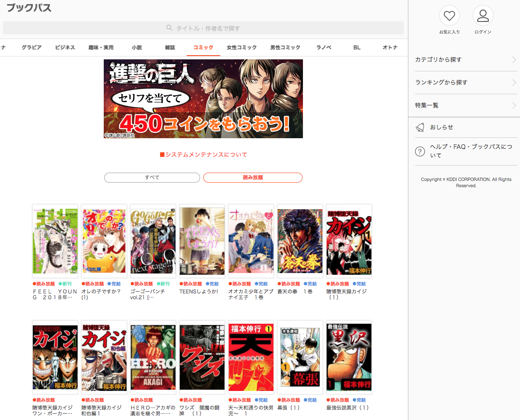Screen dimensions: 520x420
Task: Open the オレの子ですか？ cover
Action: click(x=104, y=241)
